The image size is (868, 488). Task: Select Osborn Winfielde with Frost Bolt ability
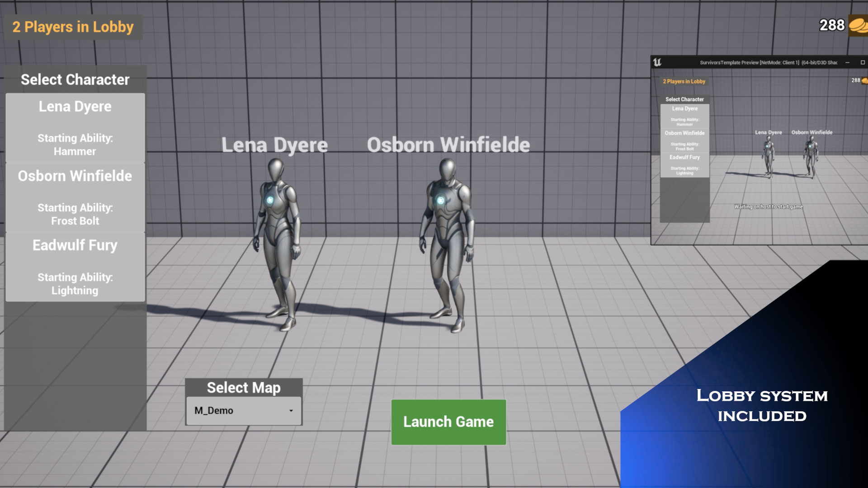click(75, 197)
